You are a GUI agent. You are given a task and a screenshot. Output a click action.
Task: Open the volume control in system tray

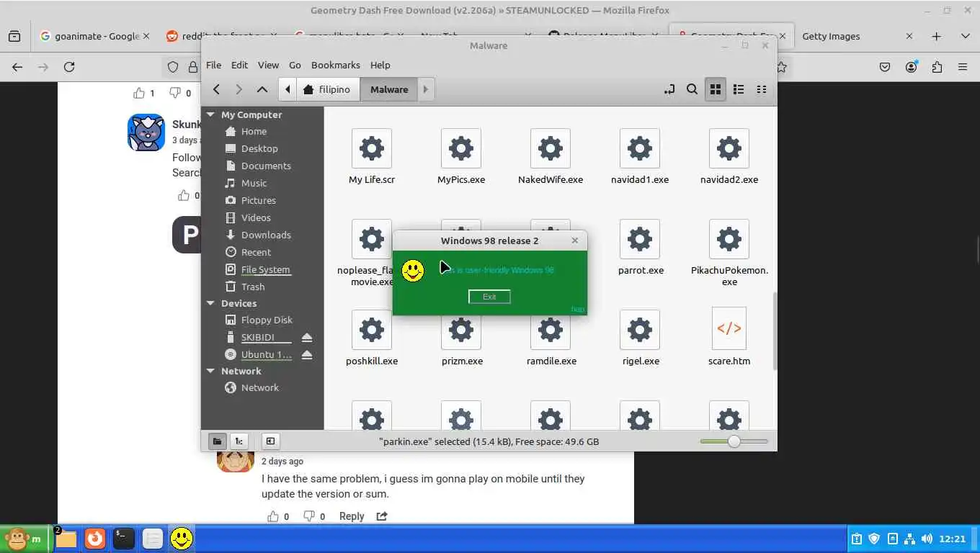point(926,539)
